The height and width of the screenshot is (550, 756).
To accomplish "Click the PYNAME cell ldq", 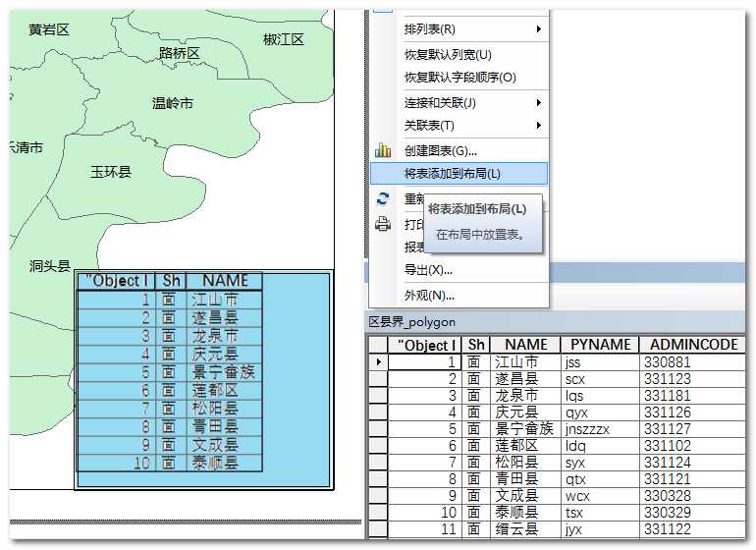I will pos(600,445).
